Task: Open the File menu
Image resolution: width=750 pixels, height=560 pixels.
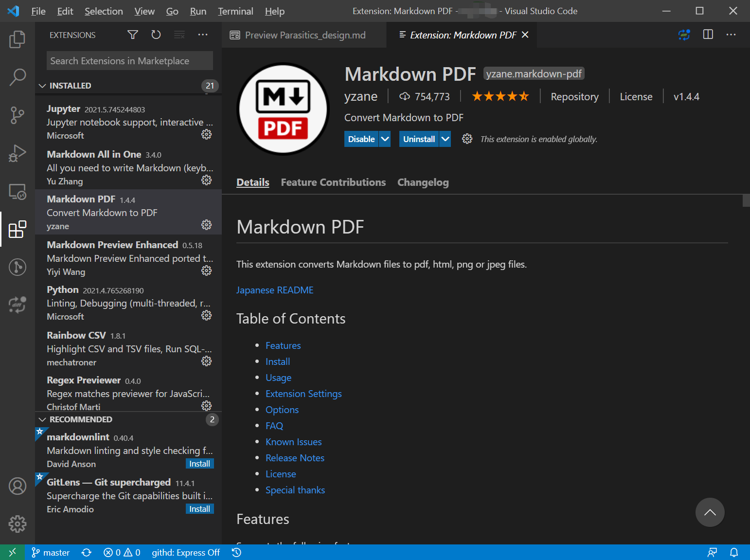Action: (x=38, y=11)
